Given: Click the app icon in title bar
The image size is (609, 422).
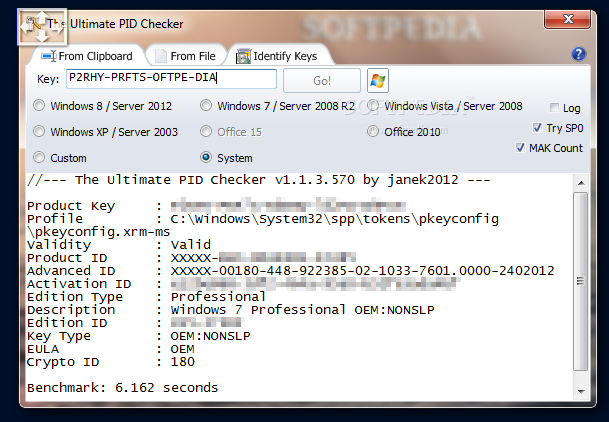Looking at the screenshot, I should [x=34, y=24].
